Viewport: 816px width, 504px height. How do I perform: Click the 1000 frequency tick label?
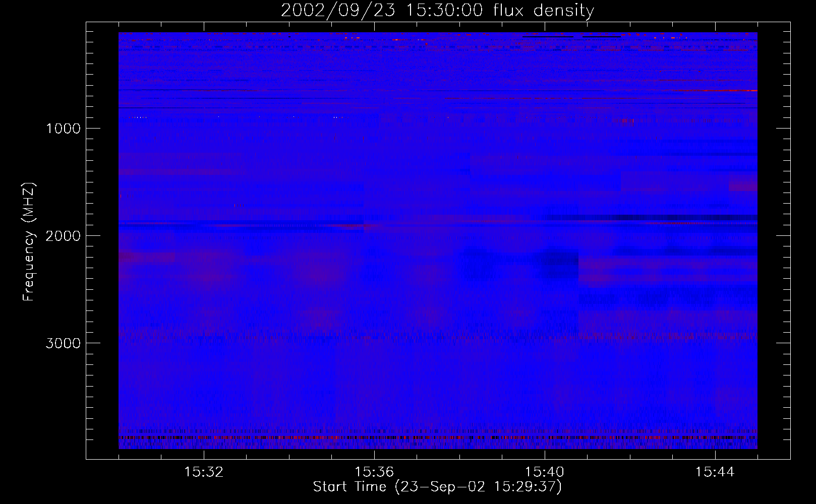pyautogui.click(x=63, y=129)
